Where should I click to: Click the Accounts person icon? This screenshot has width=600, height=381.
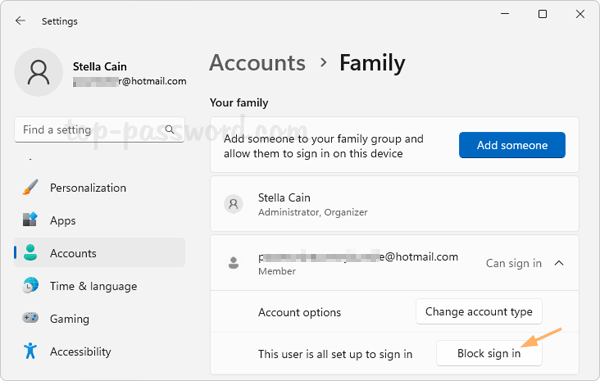point(30,253)
